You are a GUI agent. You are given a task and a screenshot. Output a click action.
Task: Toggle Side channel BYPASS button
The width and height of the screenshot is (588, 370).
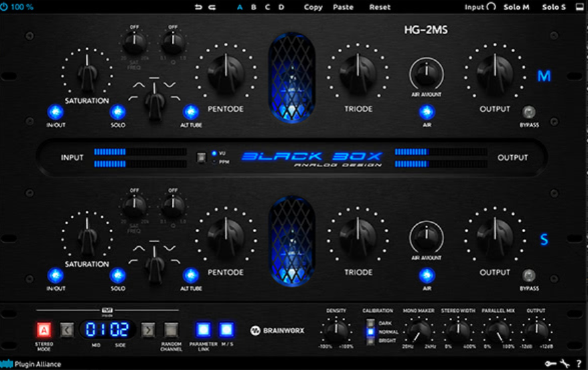[529, 275]
